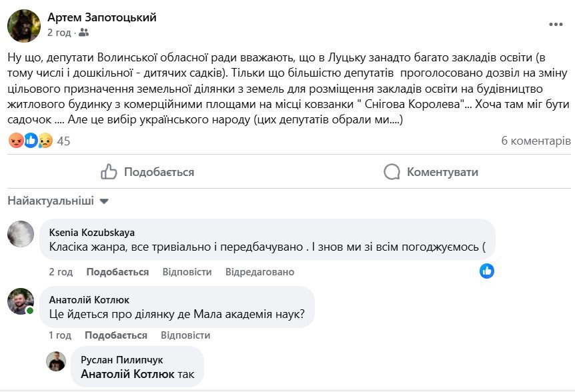The width and height of the screenshot is (575, 392).
Task: Open the three-dots post options menu
Action: pyautogui.click(x=556, y=25)
